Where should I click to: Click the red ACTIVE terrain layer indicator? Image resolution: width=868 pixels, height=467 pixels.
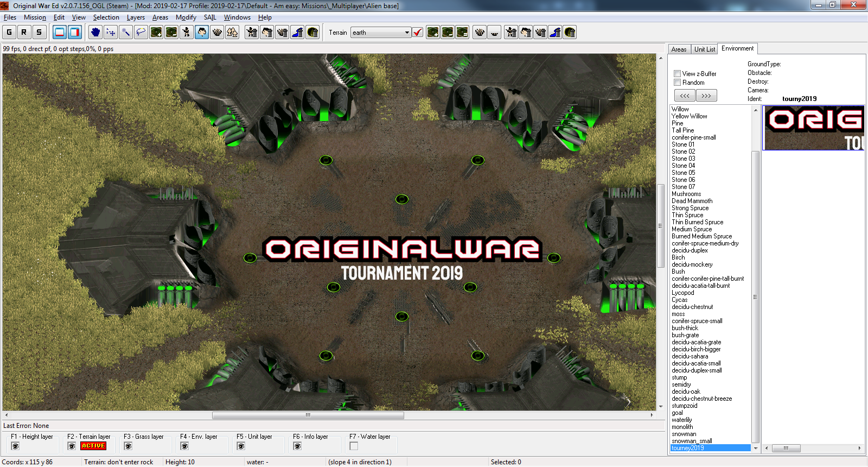coord(93,446)
